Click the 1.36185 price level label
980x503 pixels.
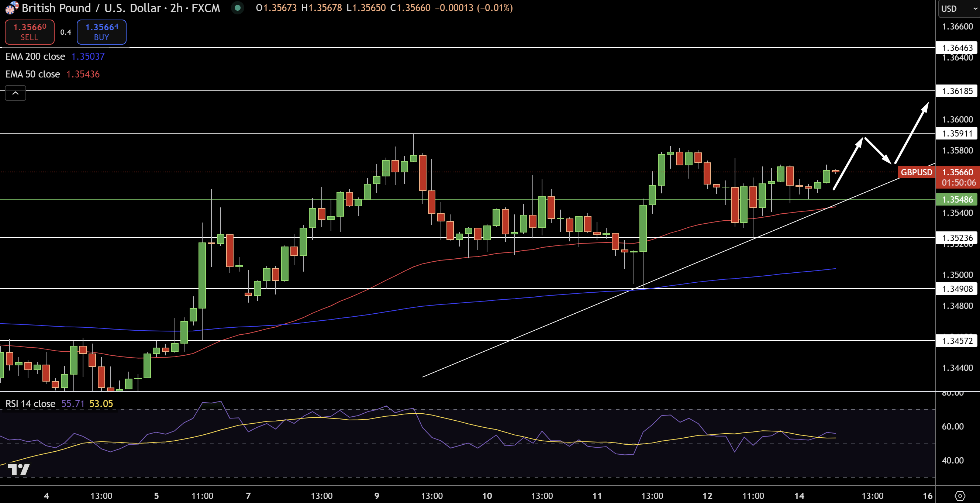click(x=957, y=91)
